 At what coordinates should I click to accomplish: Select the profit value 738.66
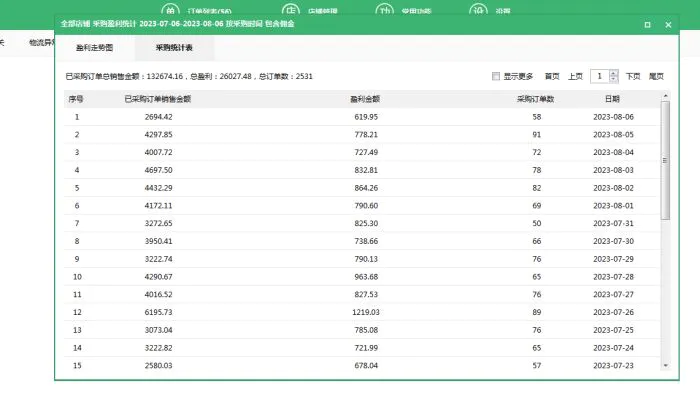click(366, 241)
